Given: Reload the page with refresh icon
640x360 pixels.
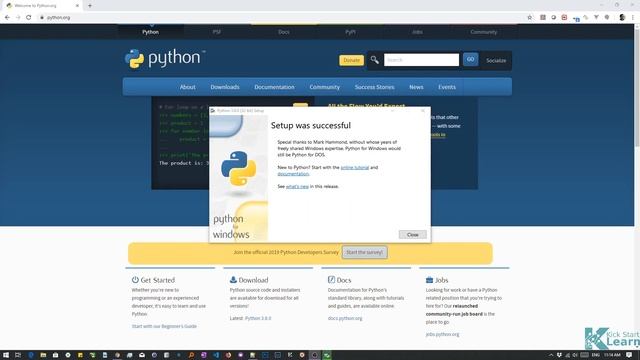Looking at the screenshot, I should coord(29,18).
